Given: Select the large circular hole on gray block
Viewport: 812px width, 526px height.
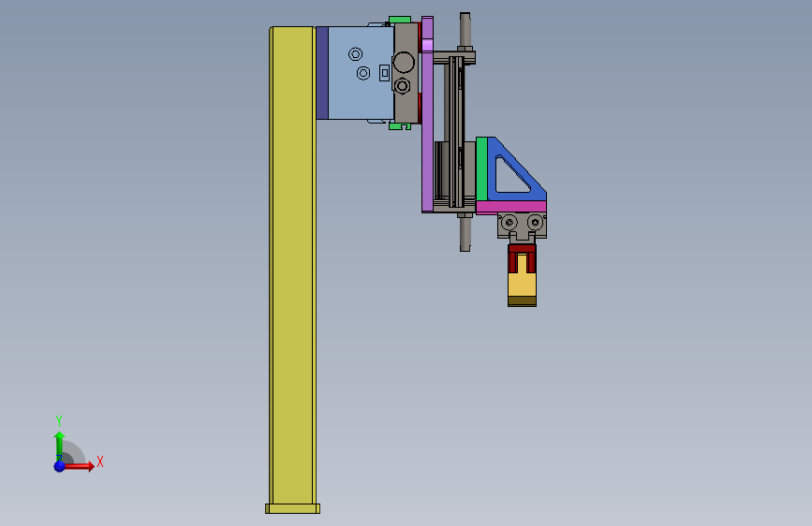Looking at the screenshot, I should tap(404, 63).
